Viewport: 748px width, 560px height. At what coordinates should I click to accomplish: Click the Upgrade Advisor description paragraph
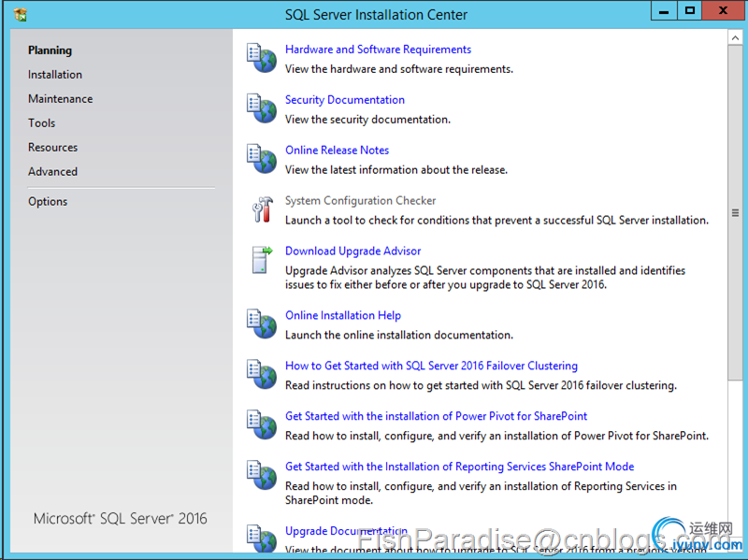(x=485, y=278)
